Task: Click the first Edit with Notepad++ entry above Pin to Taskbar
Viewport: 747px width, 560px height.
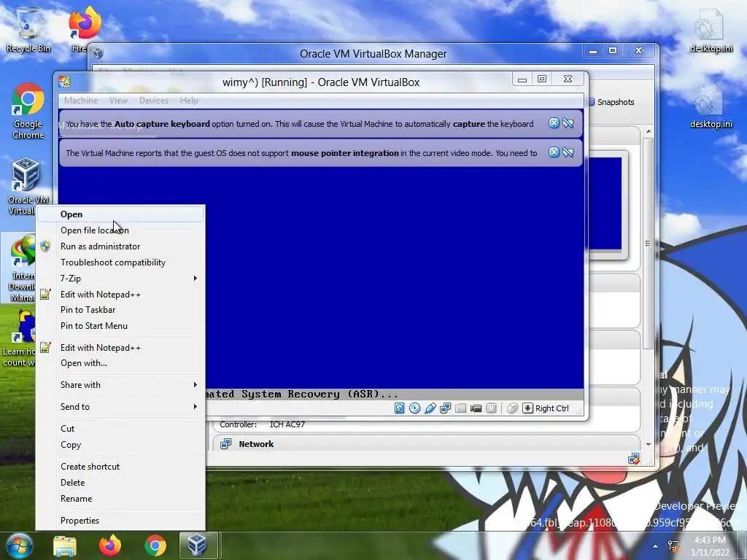Action: (120, 295)
